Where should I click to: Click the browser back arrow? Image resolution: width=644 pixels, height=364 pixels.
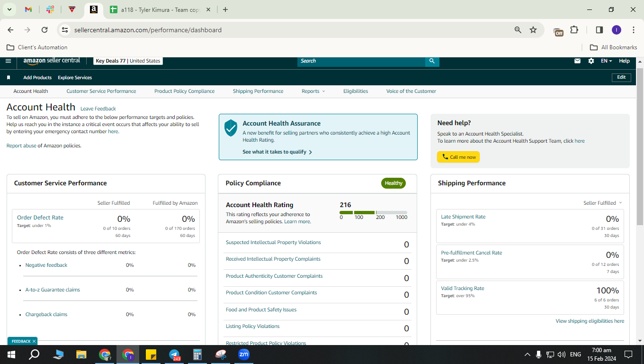click(10, 30)
